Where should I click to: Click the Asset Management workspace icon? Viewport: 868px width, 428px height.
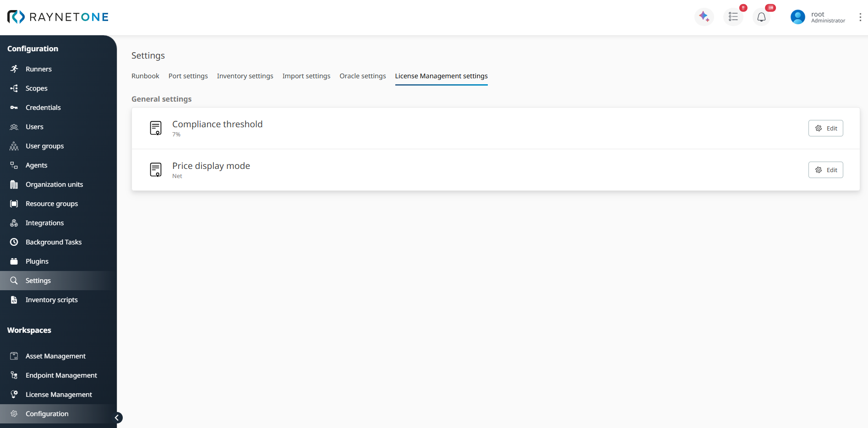pos(14,356)
